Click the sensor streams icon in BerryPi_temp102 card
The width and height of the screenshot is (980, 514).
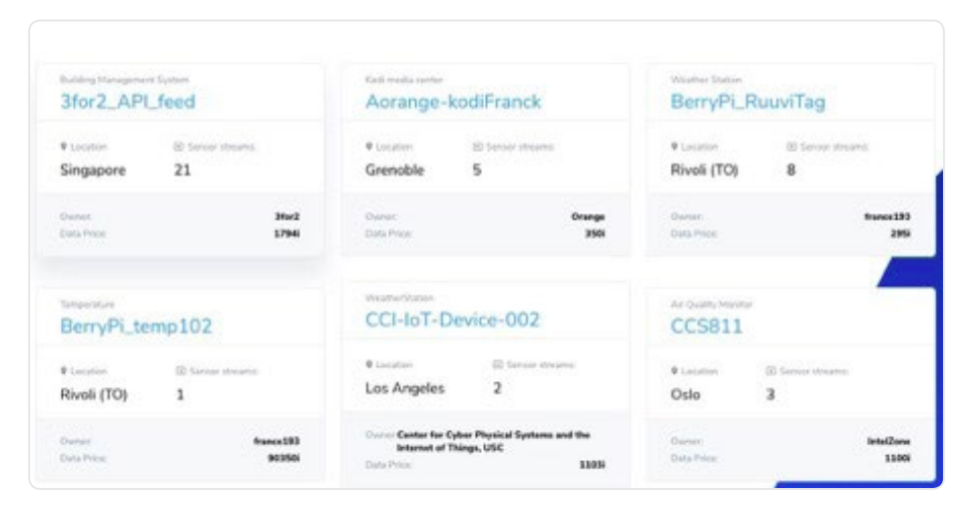[181, 371]
